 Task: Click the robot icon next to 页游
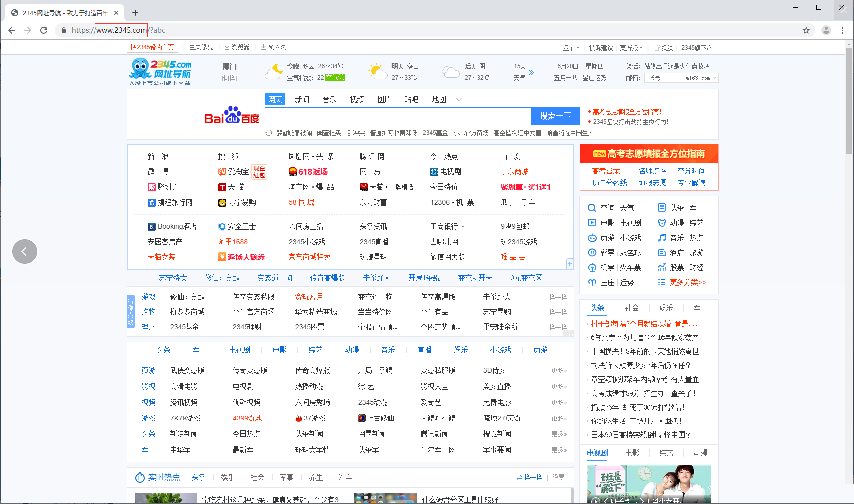tap(592, 238)
